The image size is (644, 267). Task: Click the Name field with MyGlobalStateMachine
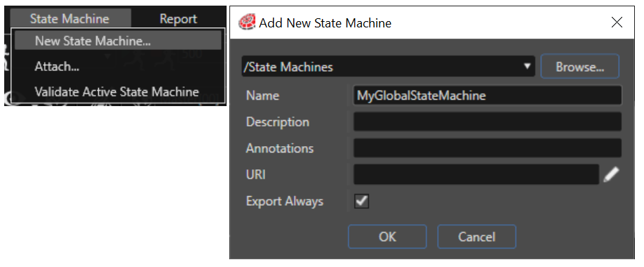[x=487, y=96]
